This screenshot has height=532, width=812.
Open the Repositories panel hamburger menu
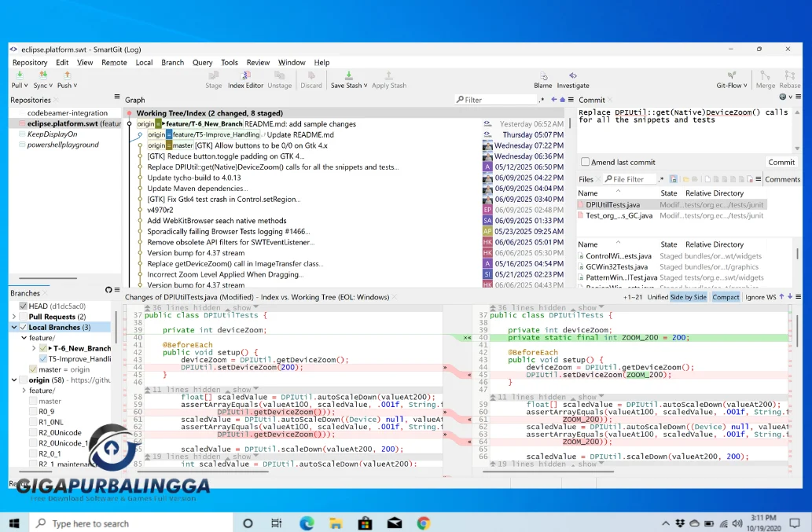click(x=117, y=97)
